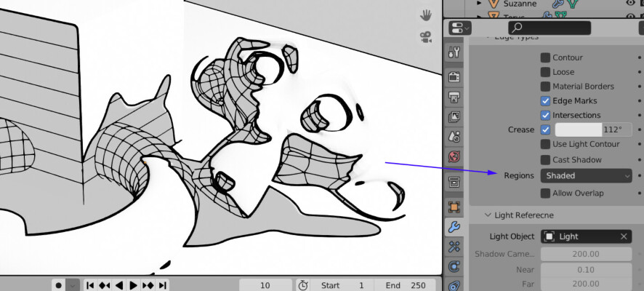This screenshot has height=291, width=644.
Task: Click the Start frame field
Action: (342, 285)
